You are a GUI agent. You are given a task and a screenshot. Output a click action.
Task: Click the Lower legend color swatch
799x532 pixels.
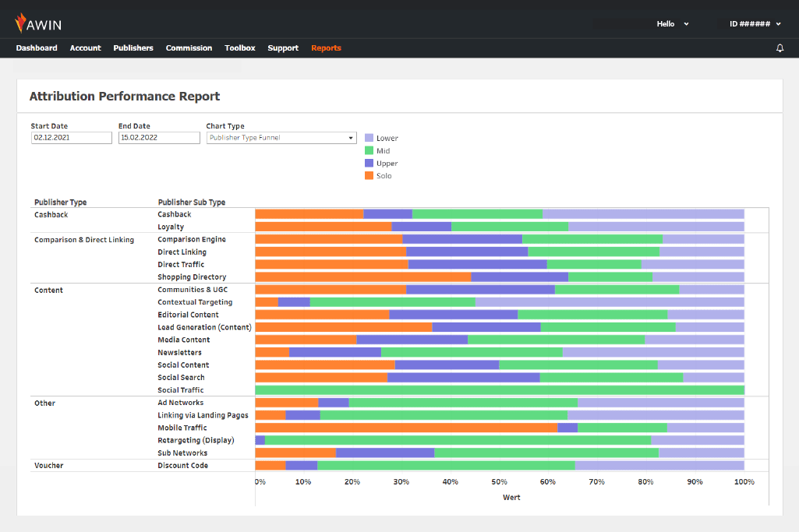[369, 138]
